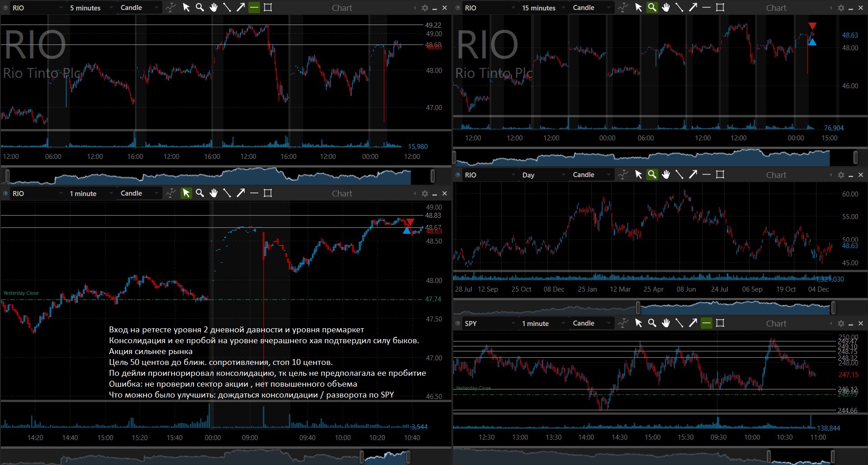Open the settings gear of RIO 5 minutes chart
868x465 pixels.
pos(425,8)
